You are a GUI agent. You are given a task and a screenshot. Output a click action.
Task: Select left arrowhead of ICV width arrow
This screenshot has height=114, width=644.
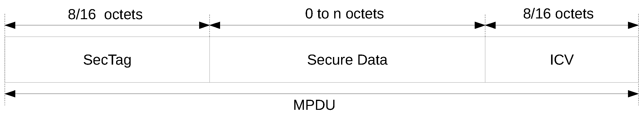(x=490, y=25)
